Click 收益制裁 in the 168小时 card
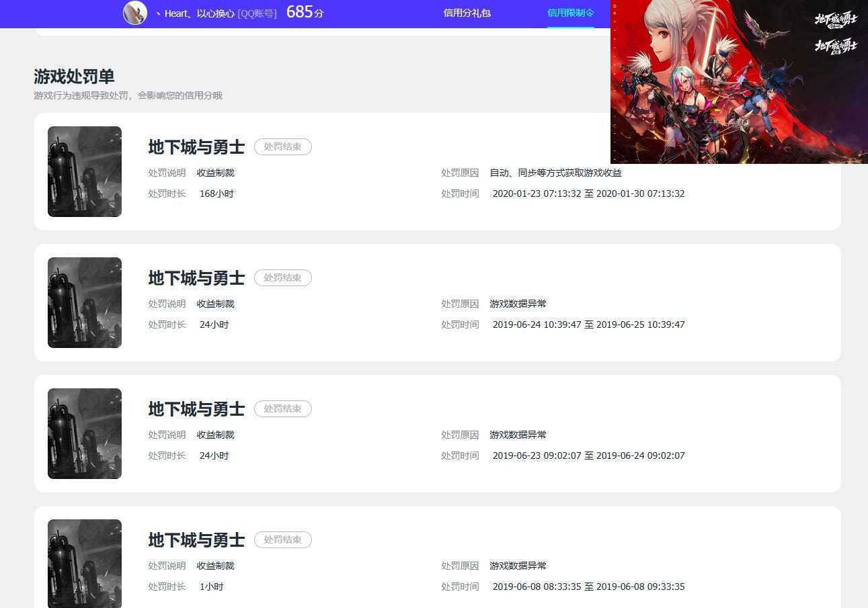The image size is (868, 608). tap(216, 173)
